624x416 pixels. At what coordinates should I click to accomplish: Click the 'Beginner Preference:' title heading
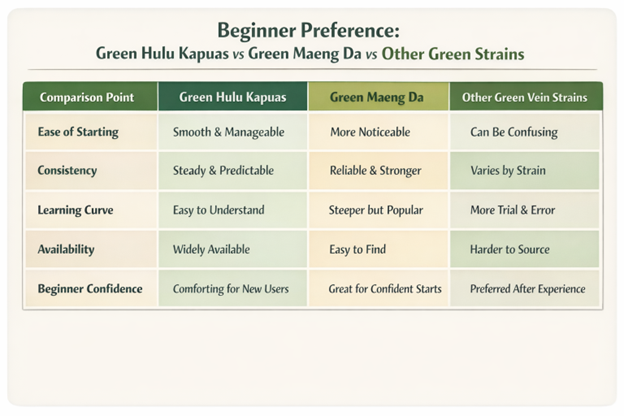point(311,28)
